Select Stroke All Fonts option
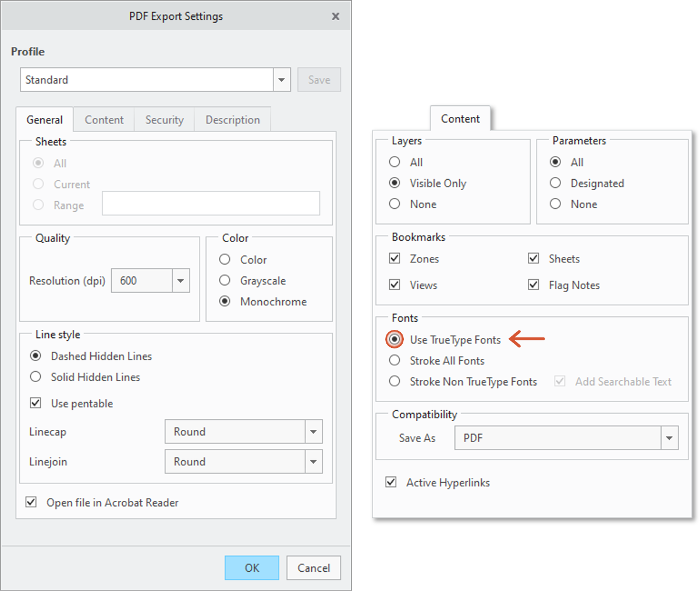 coord(395,361)
